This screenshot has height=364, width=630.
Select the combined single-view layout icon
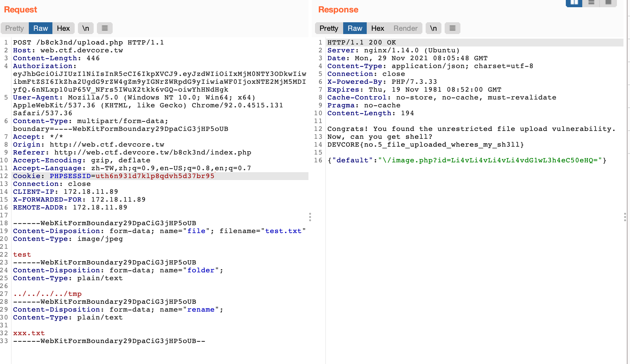click(608, 3)
